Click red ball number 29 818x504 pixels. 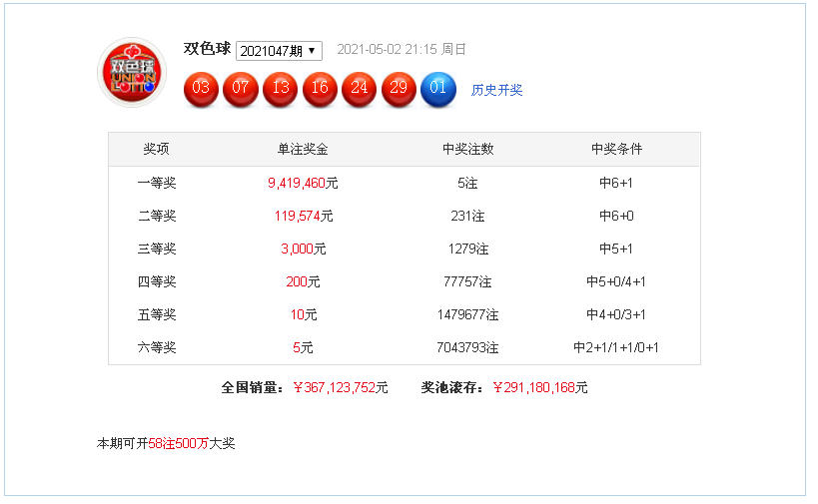coord(399,89)
